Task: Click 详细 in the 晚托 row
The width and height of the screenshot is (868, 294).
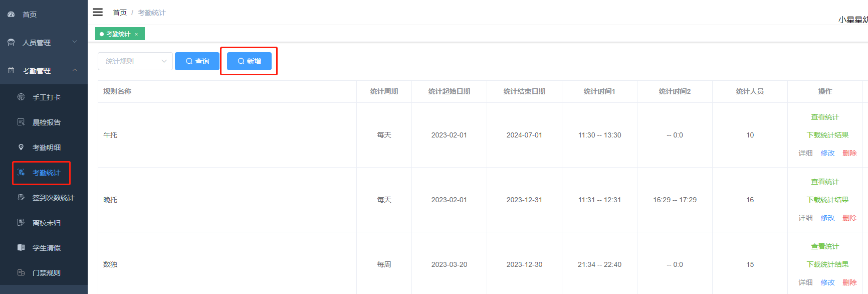Action: coord(806,218)
